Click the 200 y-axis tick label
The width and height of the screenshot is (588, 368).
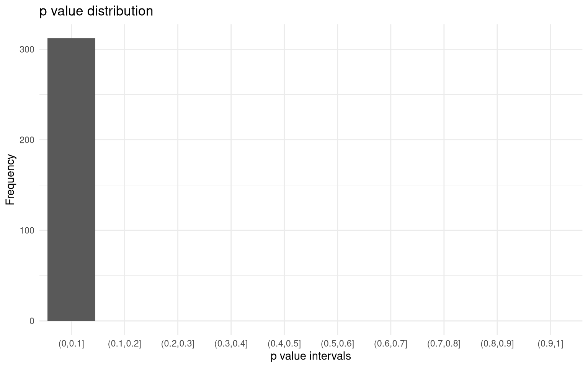click(27, 140)
